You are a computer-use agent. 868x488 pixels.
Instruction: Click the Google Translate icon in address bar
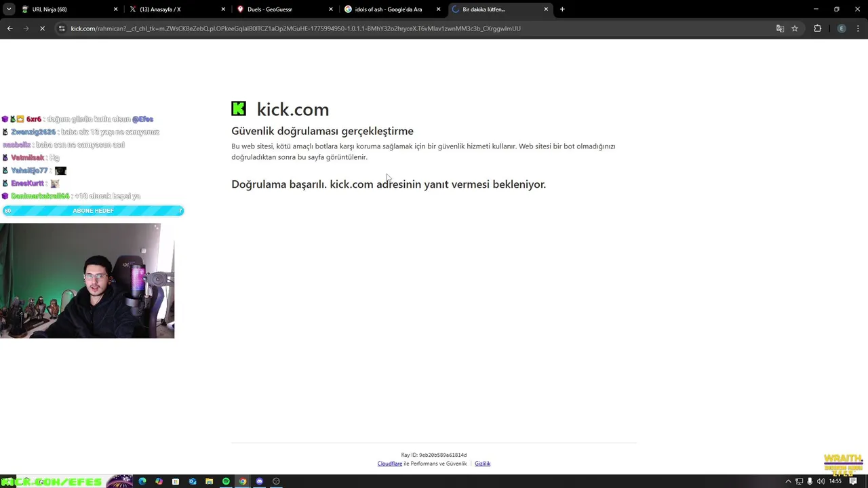(780, 28)
